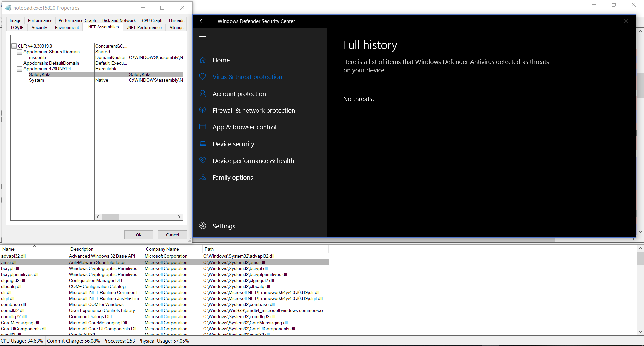644x346 pixels.
Task: Click the notepad.exe Properties window title icon
Action: [8, 8]
